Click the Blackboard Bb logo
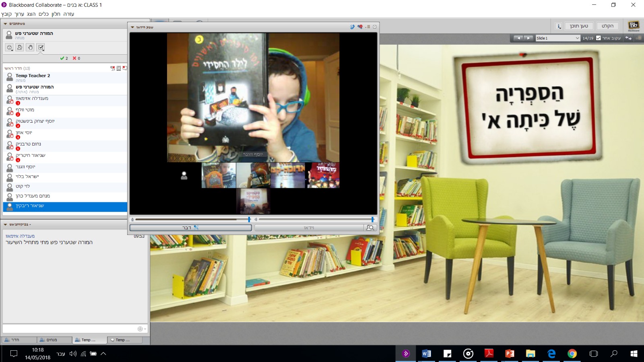Viewport: 644px width, 362px height. click(634, 26)
